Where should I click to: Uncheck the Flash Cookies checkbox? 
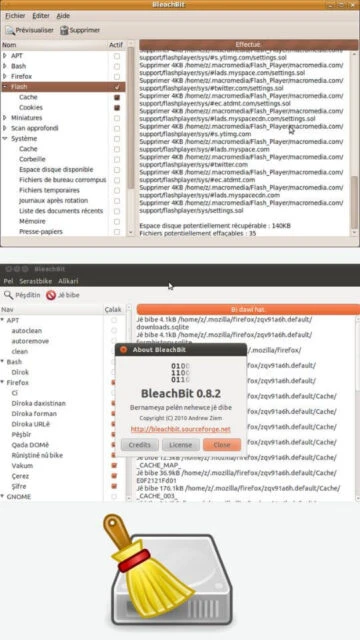coord(117,108)
